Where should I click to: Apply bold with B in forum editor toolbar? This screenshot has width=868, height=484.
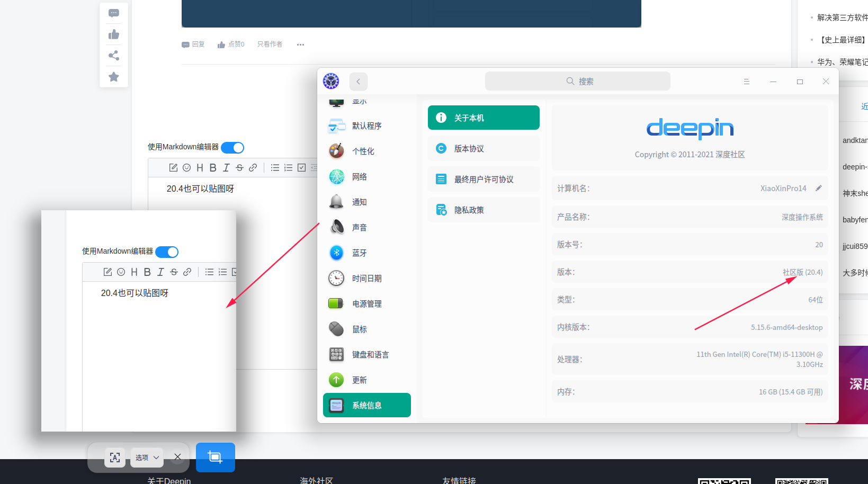pyautogui.click(x=213, y=168)
